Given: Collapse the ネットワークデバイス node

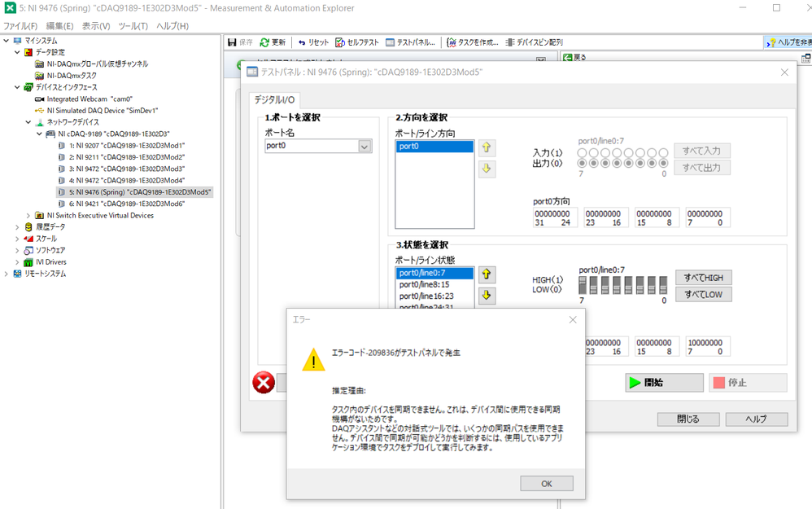Looking at the screenshot, I should pyautogui.click(x=28, y=122).
